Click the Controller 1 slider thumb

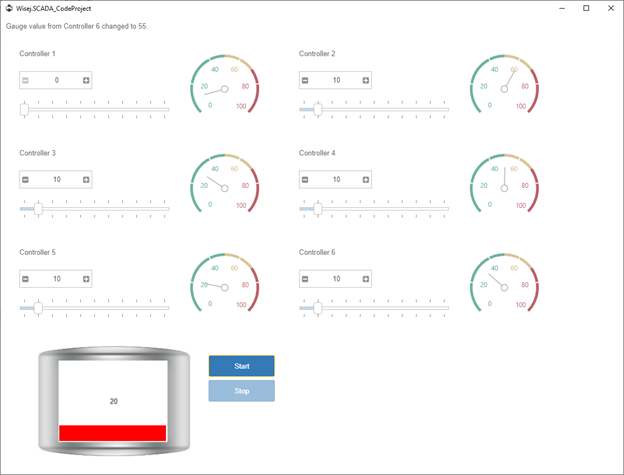click(x=24, y=109)
